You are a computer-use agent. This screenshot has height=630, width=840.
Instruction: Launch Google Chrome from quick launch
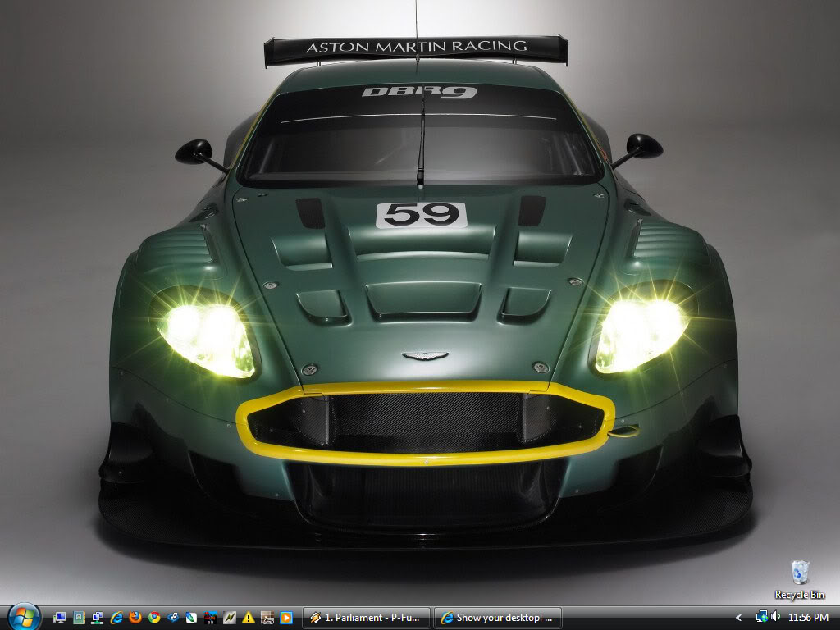point(154,618)
